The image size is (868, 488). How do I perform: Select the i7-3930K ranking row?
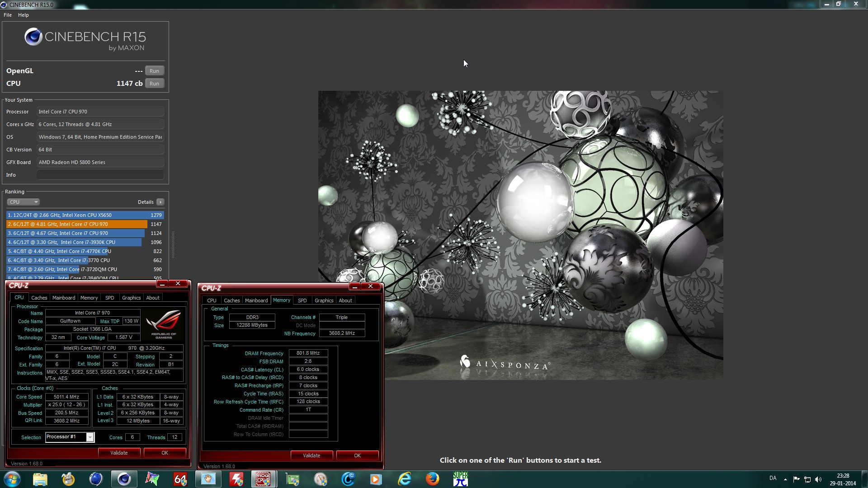tap(85, 242)
